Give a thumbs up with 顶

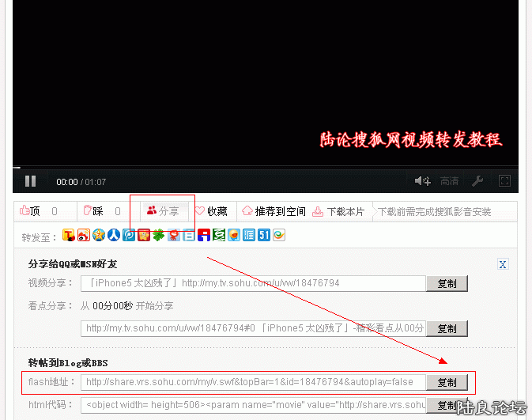click(30, 211)
